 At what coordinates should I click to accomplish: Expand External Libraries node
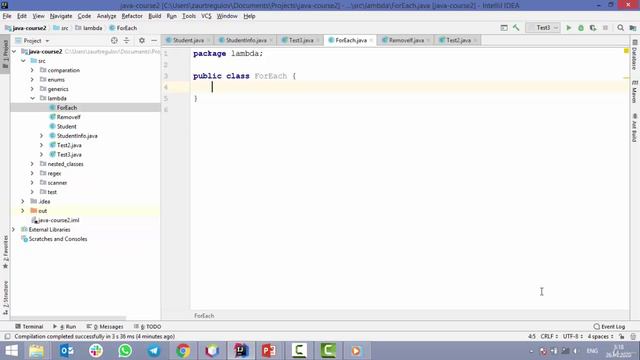tap(13, 230)
